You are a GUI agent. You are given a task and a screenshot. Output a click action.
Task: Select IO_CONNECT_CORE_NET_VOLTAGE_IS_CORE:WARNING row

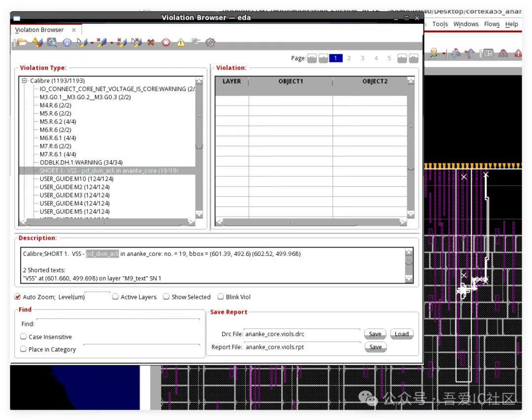[x=117, y=89]
